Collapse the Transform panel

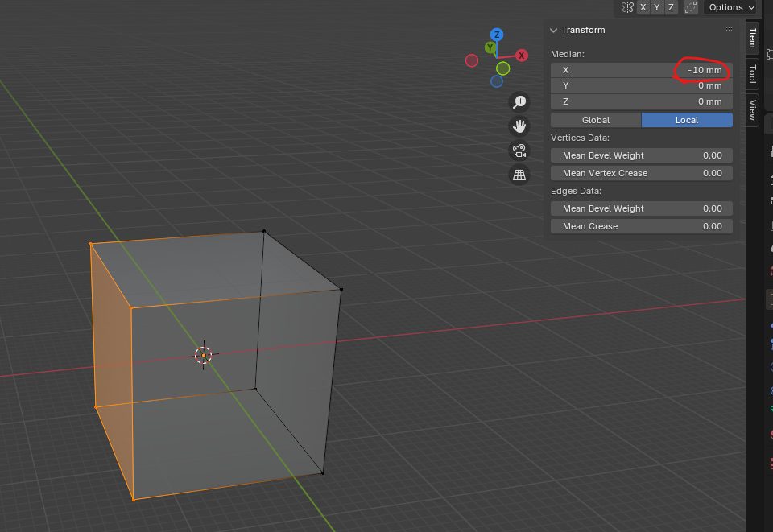[x=554, y=30]
